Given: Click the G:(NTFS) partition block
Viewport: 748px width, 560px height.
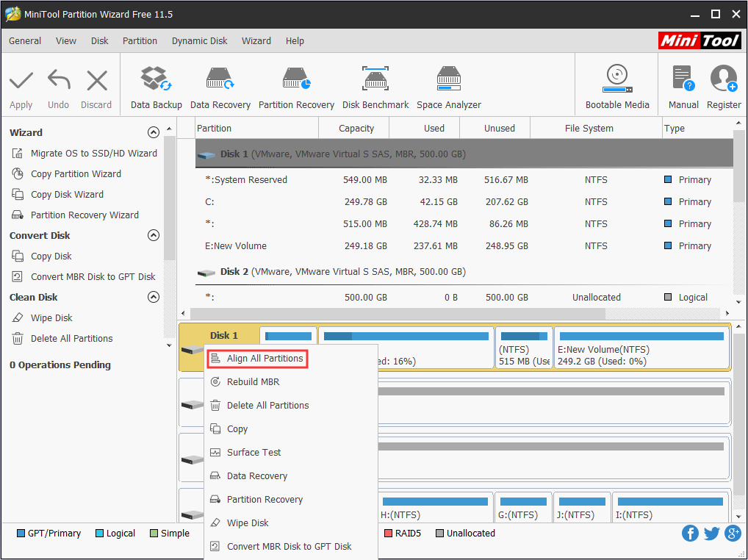Looking at the screenshot, I should click(x=523, y=507).
